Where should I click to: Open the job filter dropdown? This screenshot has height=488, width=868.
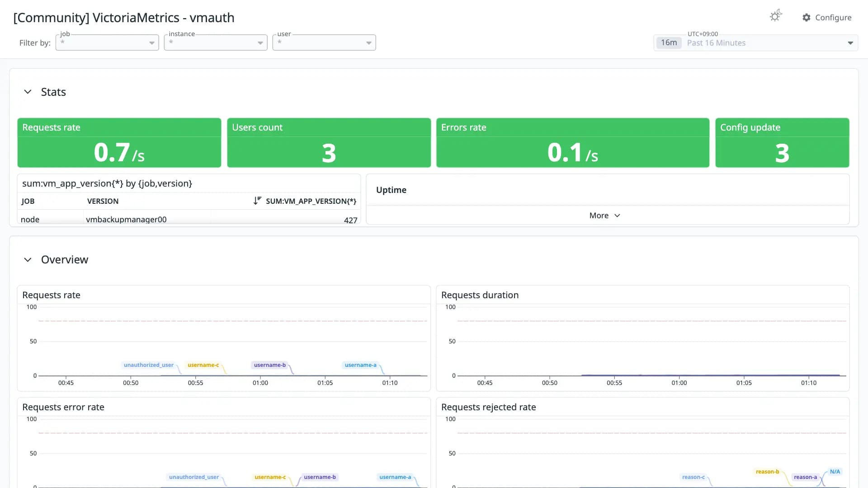coord(107,42)
